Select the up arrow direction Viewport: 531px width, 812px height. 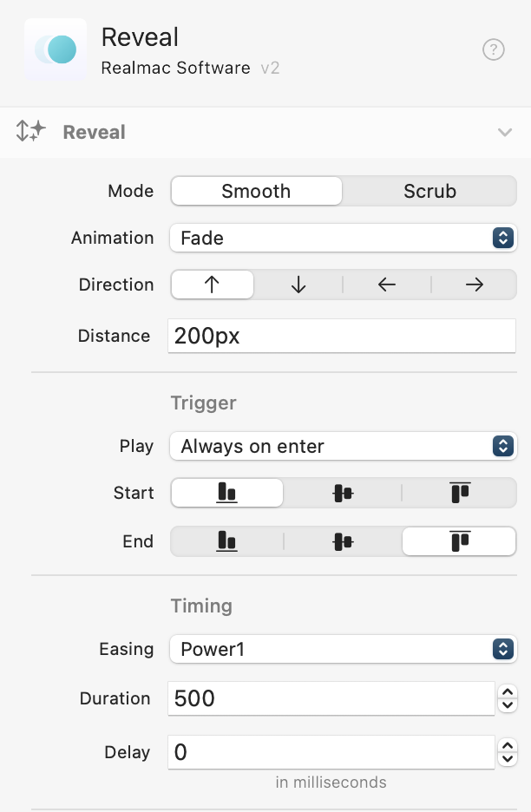[213, 285]
